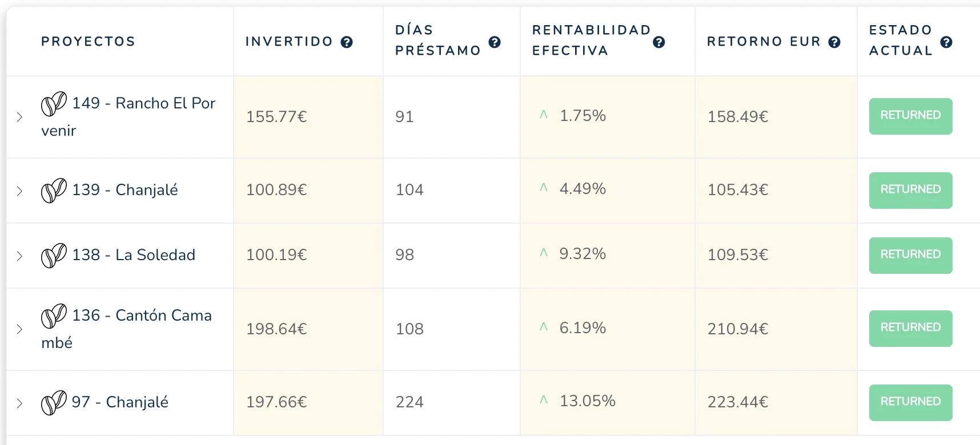Click the 13.05% rentabilidad value
The image size is (980, 445).
587,401
